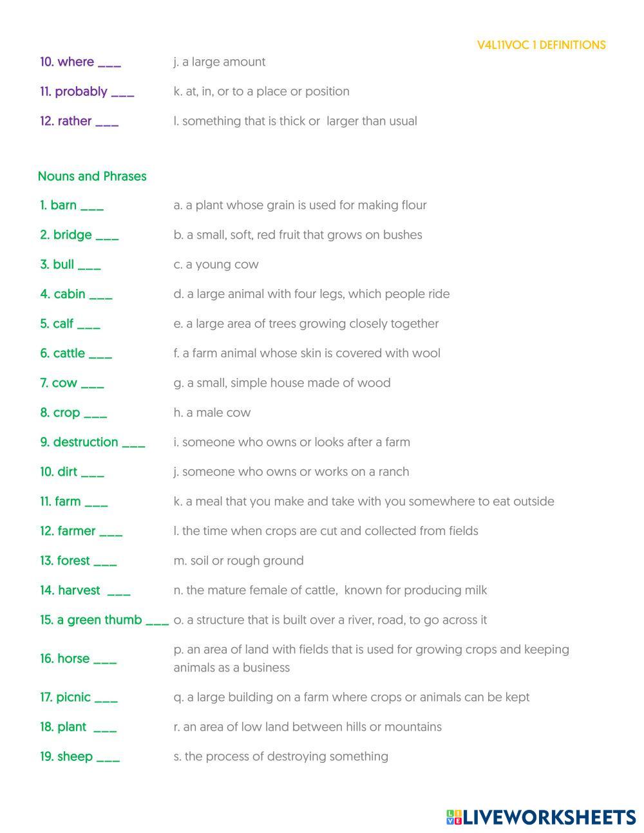Click the answer blank for 'where'
Viewport: 644px width, 833px height.
point(109,62)
